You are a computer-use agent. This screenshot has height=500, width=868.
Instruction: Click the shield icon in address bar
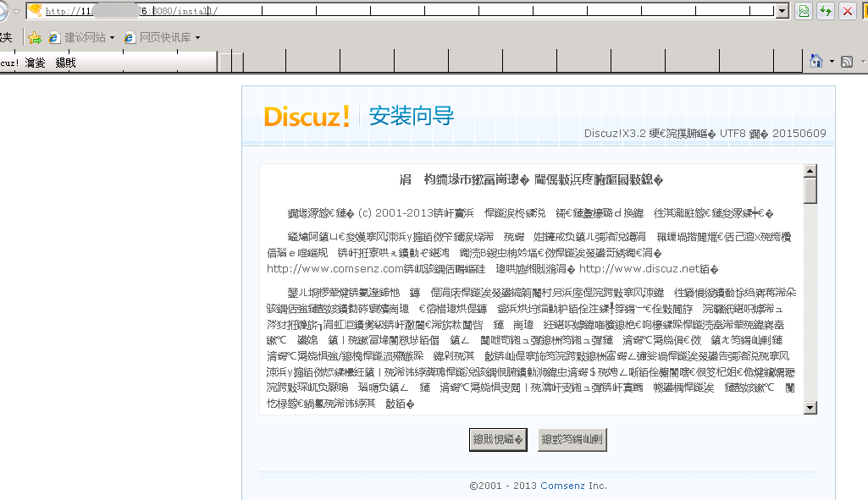point(35,10)
